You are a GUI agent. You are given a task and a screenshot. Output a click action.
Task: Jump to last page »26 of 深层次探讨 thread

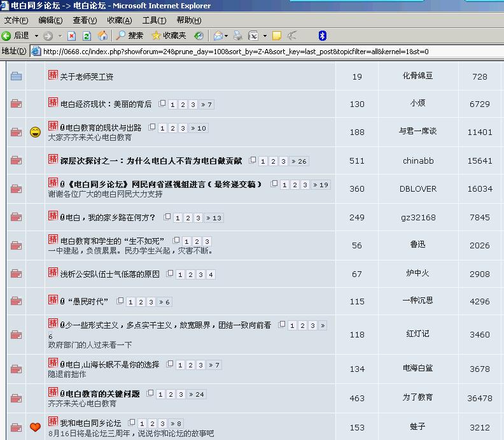tap(299, 162)
